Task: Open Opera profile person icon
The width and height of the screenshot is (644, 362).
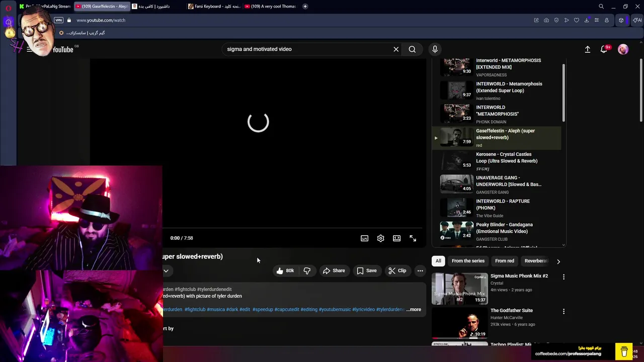Action: [607, 20]
